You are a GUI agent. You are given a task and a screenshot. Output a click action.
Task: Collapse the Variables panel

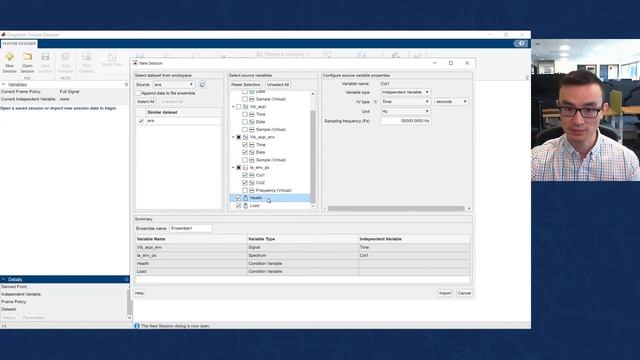(x=3, y=84)
